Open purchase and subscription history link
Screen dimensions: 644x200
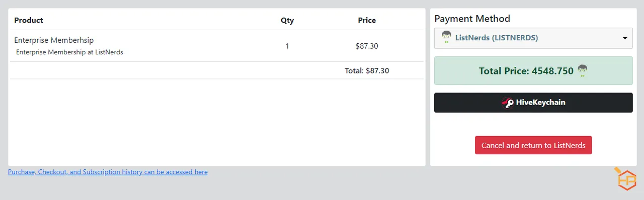pos(108,172)
